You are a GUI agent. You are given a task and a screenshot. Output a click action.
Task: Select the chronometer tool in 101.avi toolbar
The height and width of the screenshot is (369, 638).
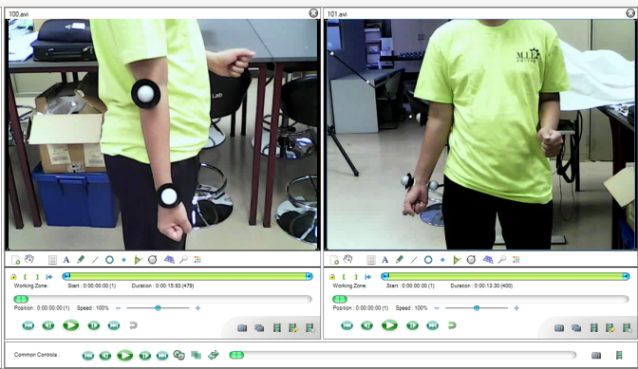tap(471, 260)
